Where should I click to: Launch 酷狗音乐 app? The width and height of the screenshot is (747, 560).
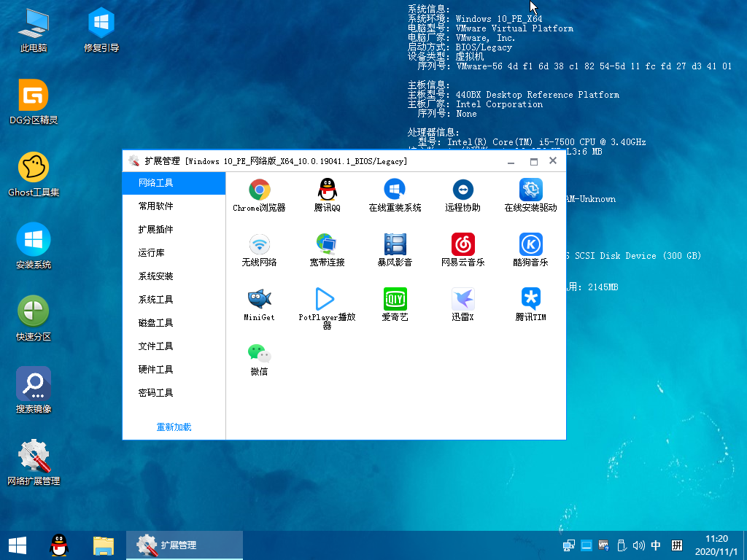[531, 250]
